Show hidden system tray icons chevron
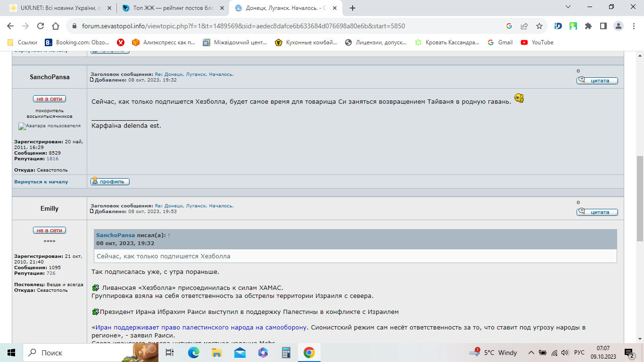Image resolution: width=644 pixels, height=362 pixels. click(x=531, y=353)
